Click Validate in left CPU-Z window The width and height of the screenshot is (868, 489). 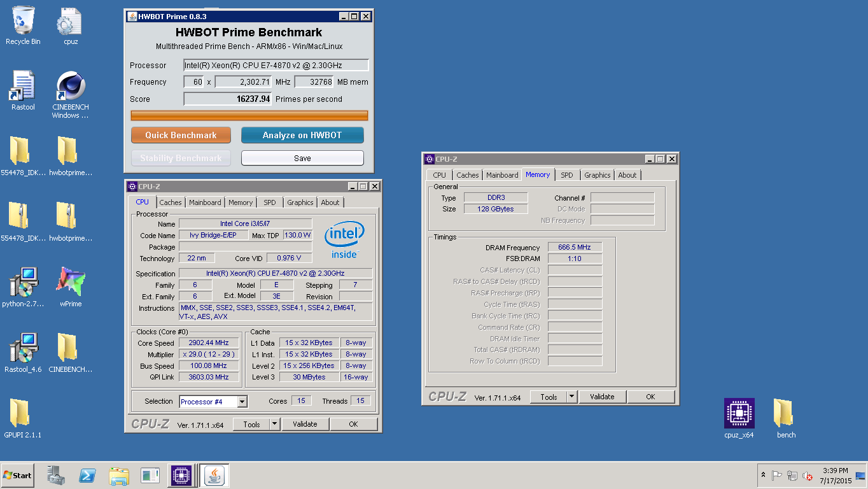[x=305, y=424]
